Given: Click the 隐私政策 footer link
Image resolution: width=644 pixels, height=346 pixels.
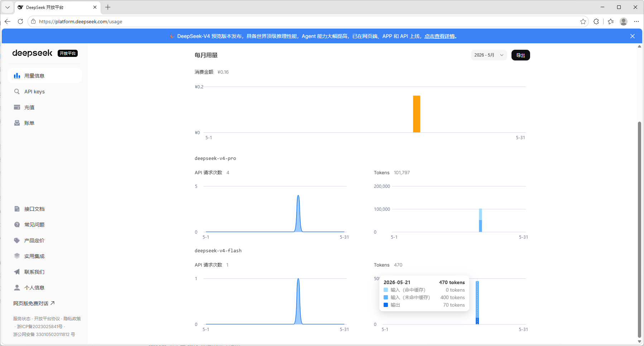Looking at the screenshot, I should coord(72,319).
